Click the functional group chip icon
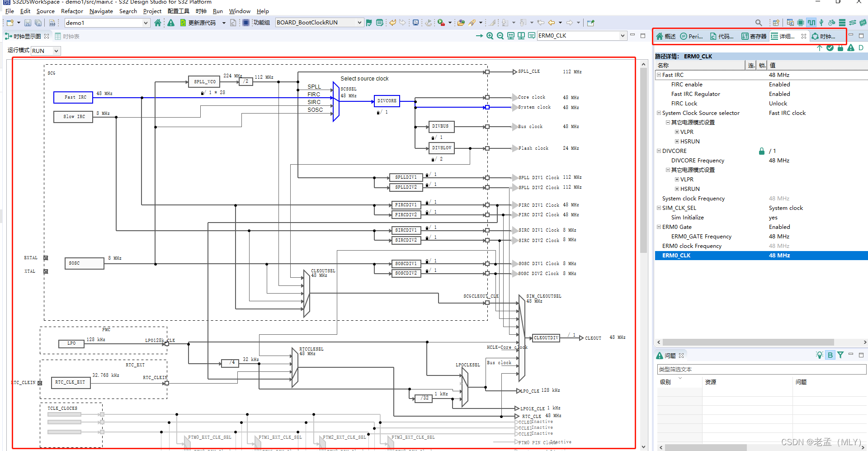The image size is (868, 451). coord(245,23)
